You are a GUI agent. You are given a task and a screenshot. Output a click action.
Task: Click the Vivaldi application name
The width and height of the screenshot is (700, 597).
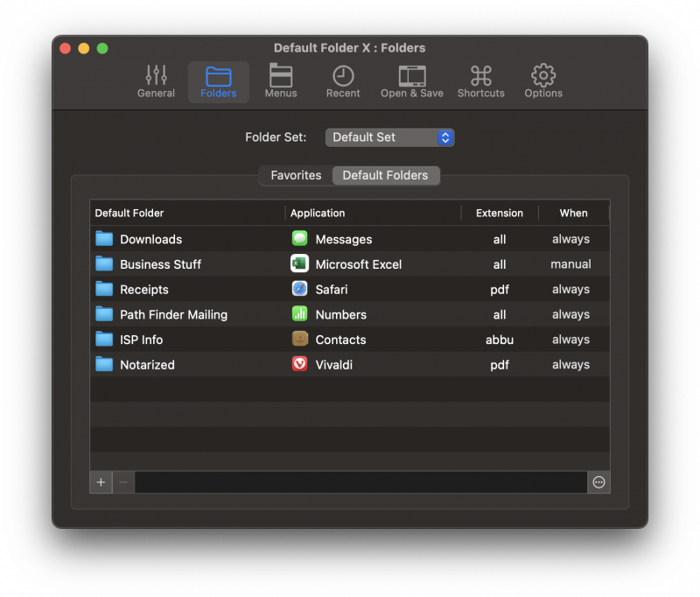(x=334, y=365)
